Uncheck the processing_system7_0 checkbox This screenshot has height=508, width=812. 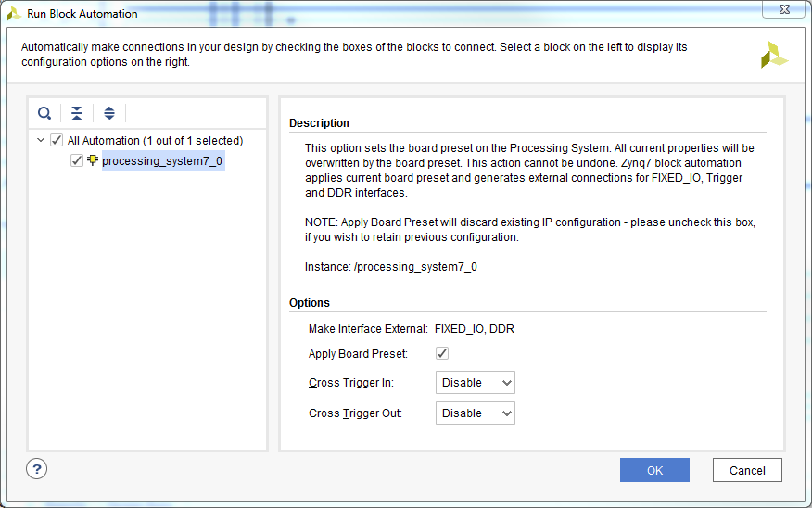(x=77, y=160)
